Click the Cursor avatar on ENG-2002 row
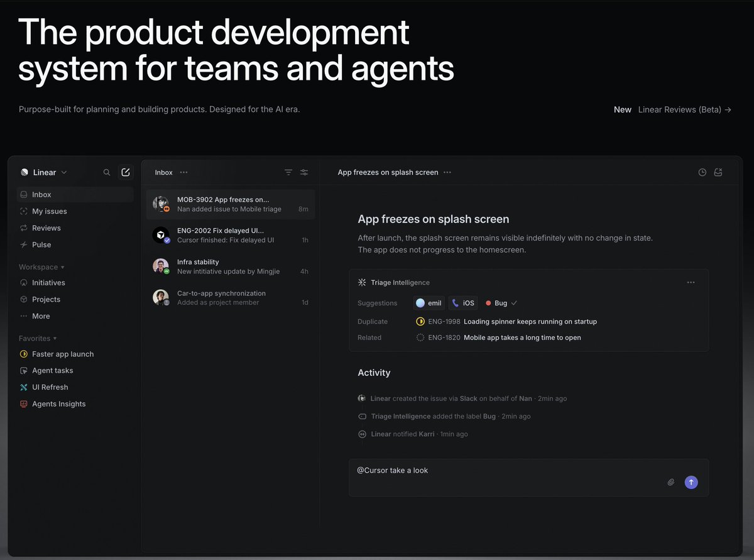 pyautogui.click(x=161, y=235)
